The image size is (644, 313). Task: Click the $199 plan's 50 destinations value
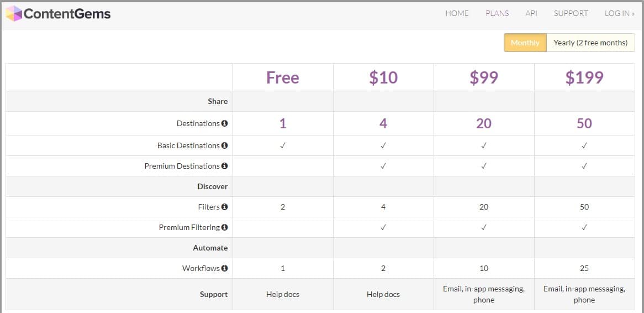pos(584,123)
